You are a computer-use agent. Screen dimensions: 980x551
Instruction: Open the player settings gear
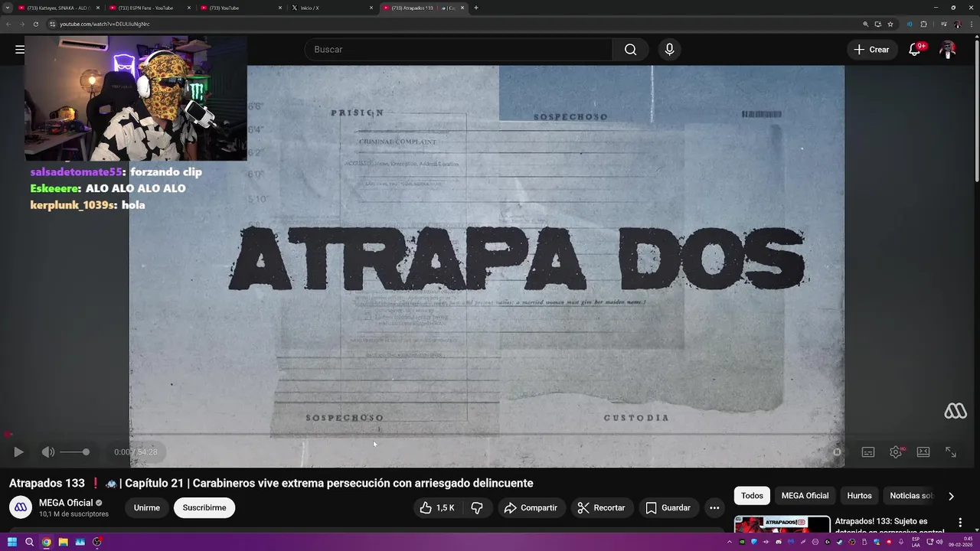coord(896,452)
